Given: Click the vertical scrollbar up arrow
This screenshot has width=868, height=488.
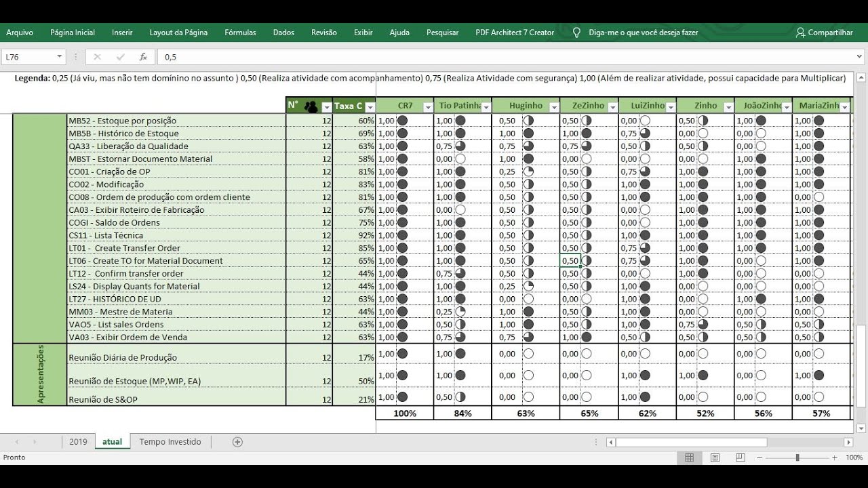Looking at the screenshot, I should coord(861,76).
